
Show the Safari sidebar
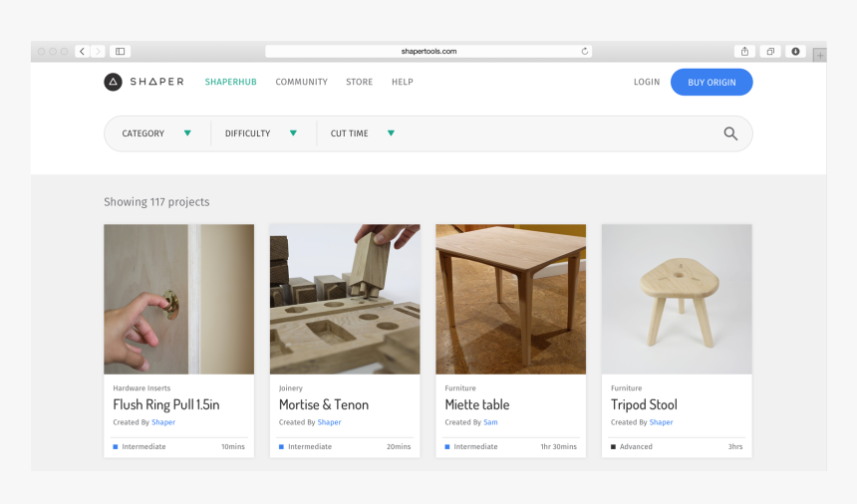point(120,51)
